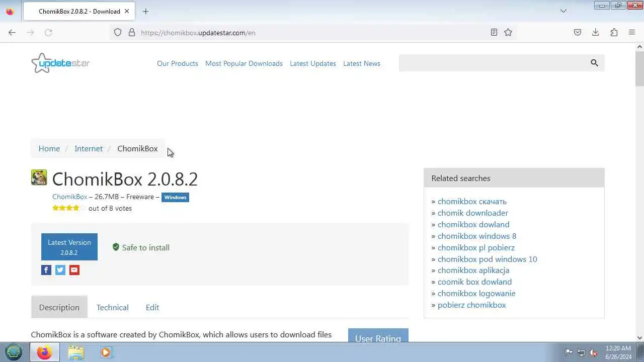Click the Action Center flag icon

click(x=569, y=352)
